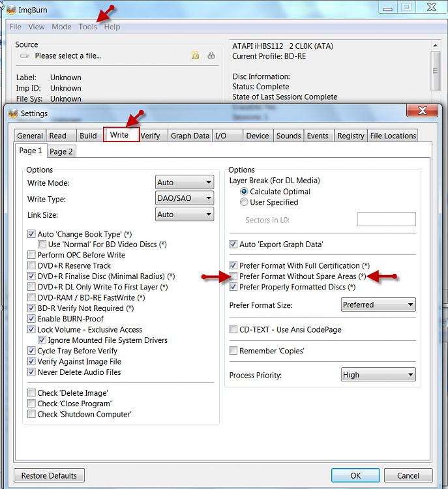Click the Restore Defaults button
The width and height of the screenshot is (448, 489).
point(49,475)
